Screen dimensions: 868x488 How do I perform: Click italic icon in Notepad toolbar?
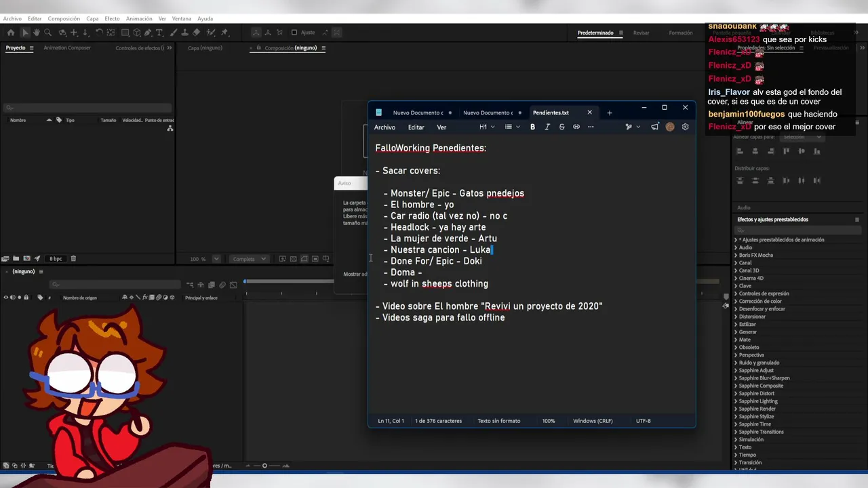pos(547,127)
